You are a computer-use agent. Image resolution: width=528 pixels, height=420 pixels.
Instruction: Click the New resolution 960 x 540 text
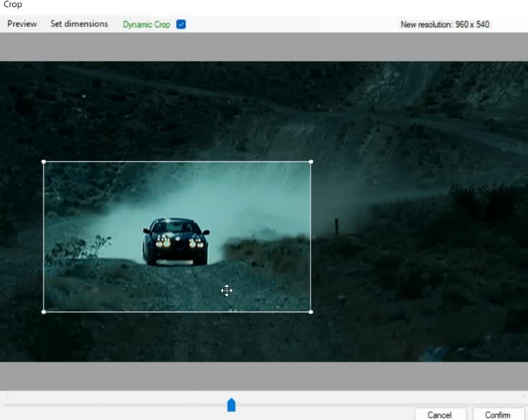pos(445,24)
